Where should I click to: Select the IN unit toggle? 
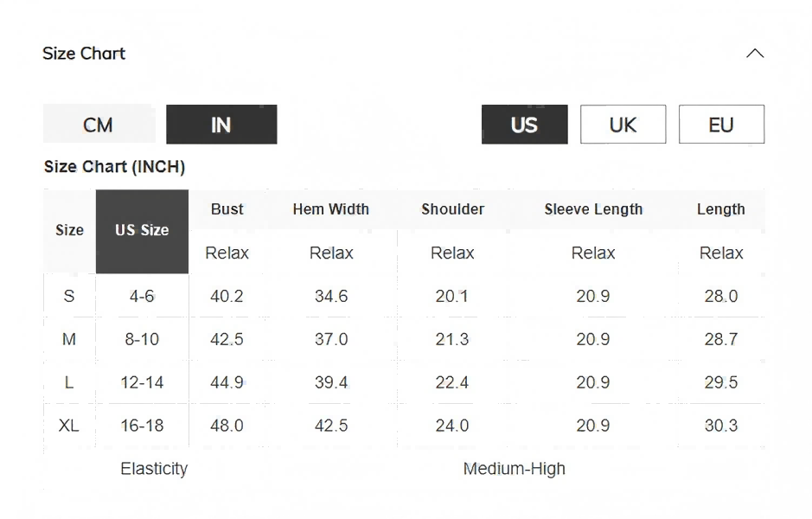221,125
